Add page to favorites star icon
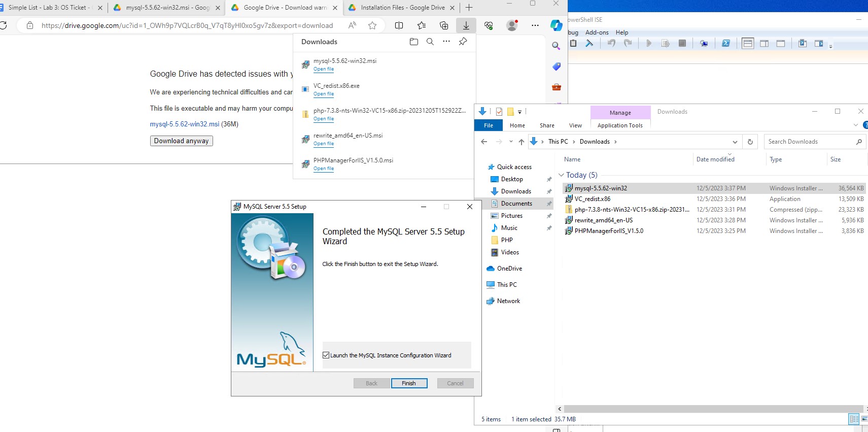The width and height of the screenshot is (868, 432). [x=372, y=25]
